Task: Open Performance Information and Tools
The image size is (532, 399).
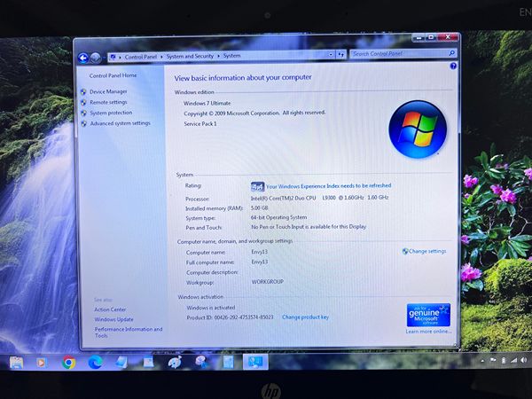Action: tap(129, 332)
